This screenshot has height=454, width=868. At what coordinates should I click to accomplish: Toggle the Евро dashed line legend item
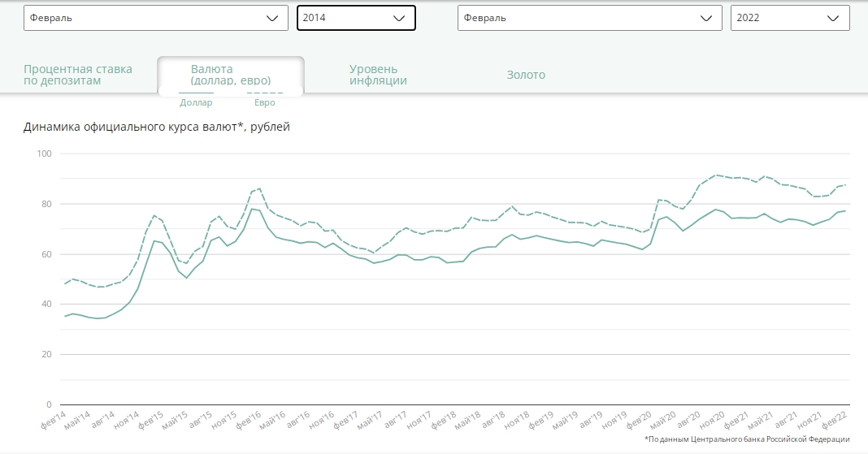[x=265, y=101]
